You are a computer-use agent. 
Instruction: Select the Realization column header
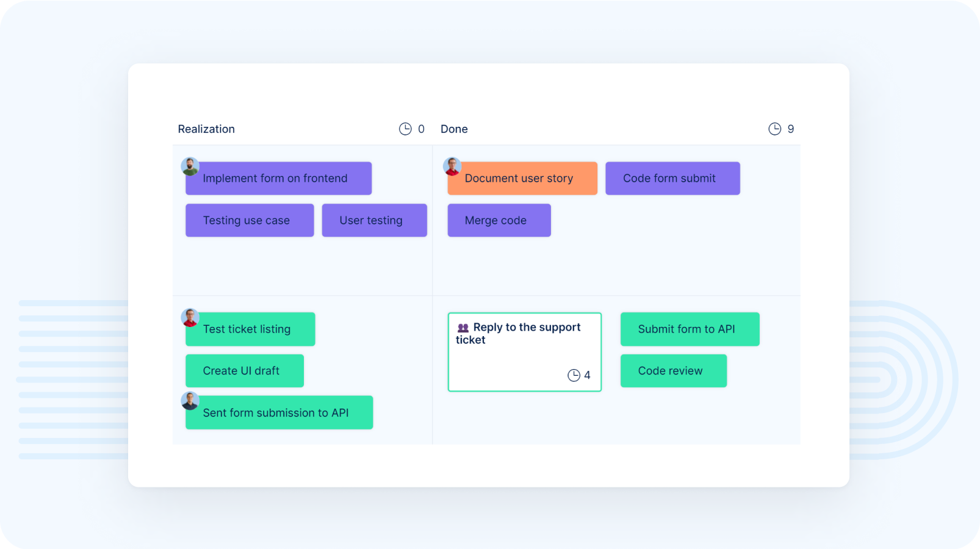click(x=206, y=129)
